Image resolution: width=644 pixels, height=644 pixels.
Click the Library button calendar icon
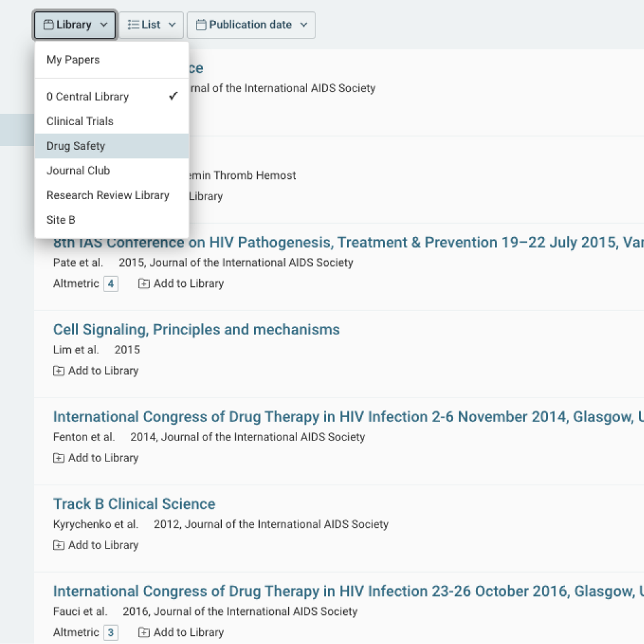coord(48,25)
